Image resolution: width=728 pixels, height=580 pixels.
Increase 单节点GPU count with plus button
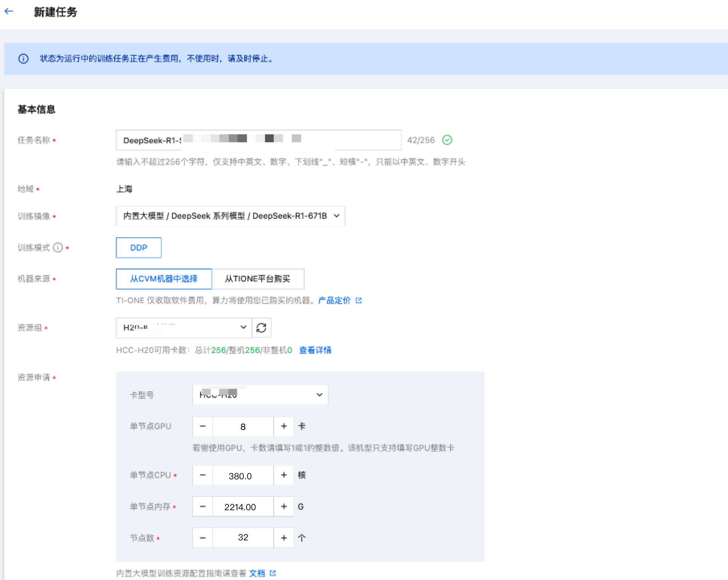(x=284, y=426)
